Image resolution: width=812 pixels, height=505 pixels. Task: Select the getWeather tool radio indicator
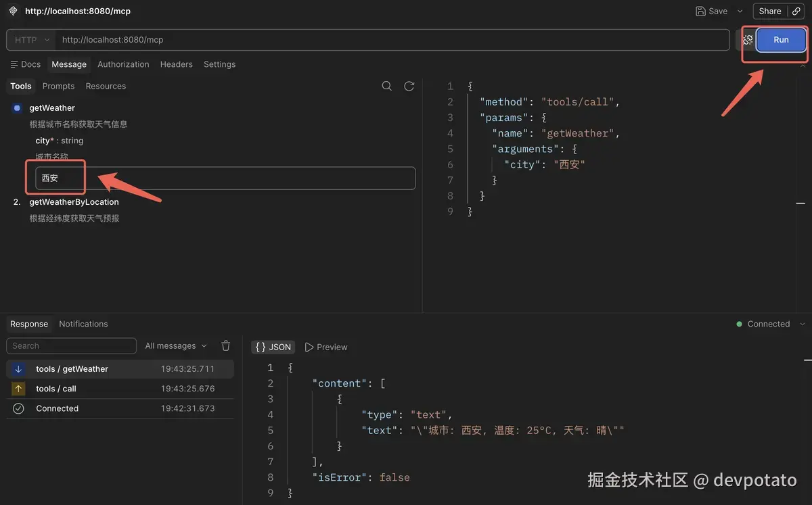(x=18, y=107)
